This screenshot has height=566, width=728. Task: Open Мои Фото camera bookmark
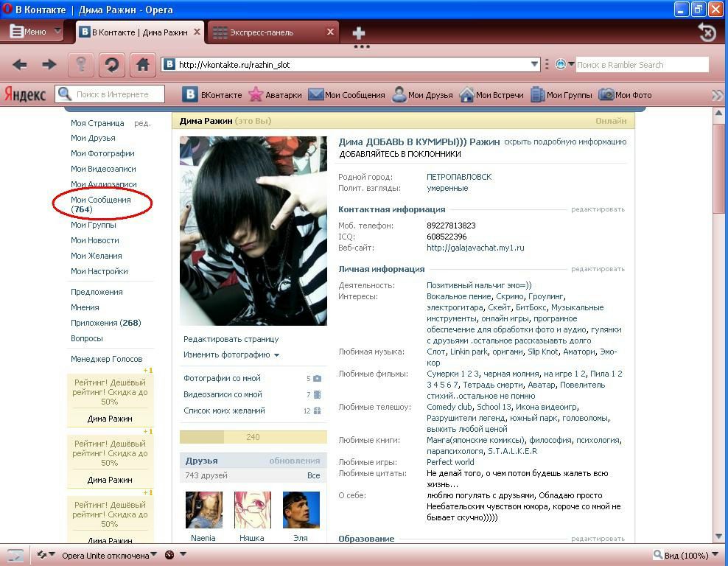tap(606, 95)
